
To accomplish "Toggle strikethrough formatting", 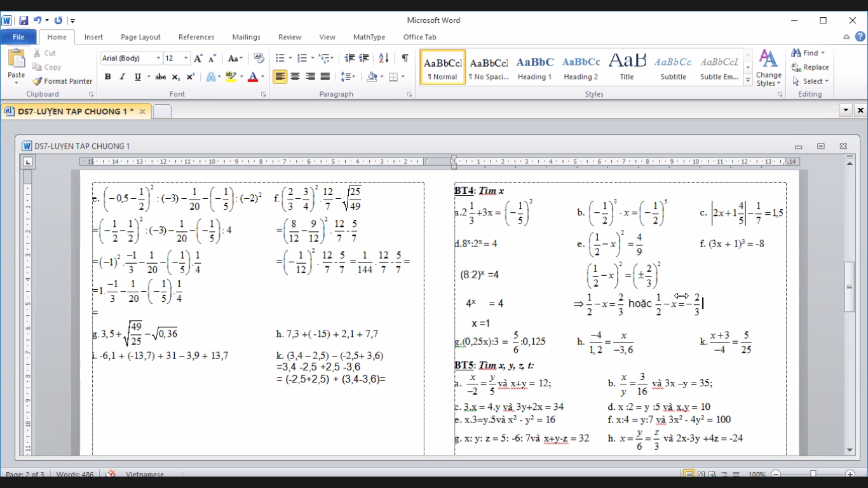I will [x=161, y=77].
